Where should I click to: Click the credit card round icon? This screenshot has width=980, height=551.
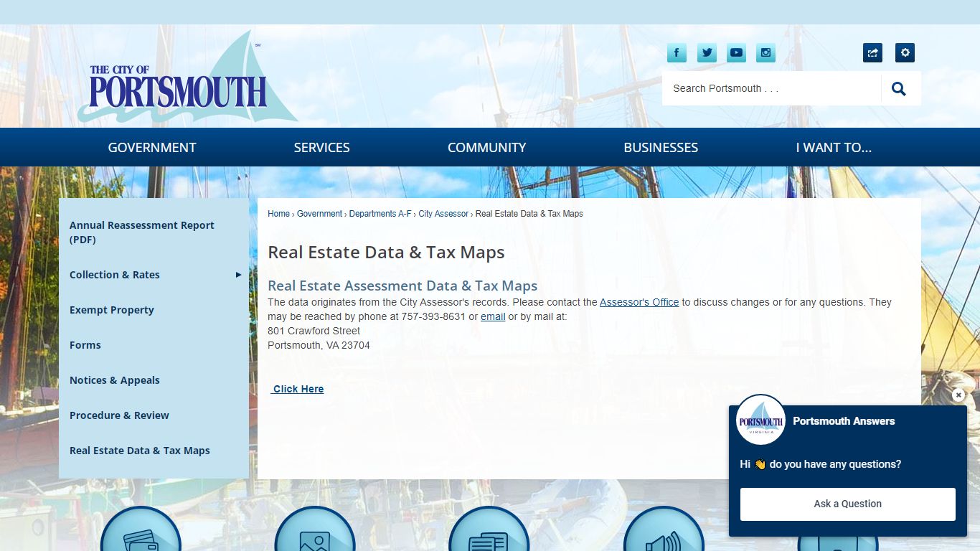coord(141,529)
